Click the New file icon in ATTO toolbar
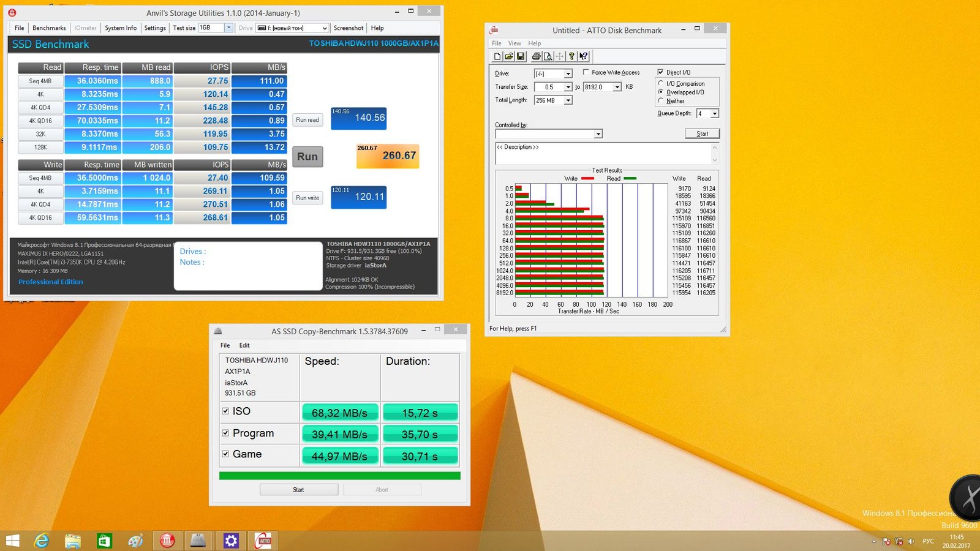The image size is (980, 551). 497,56
